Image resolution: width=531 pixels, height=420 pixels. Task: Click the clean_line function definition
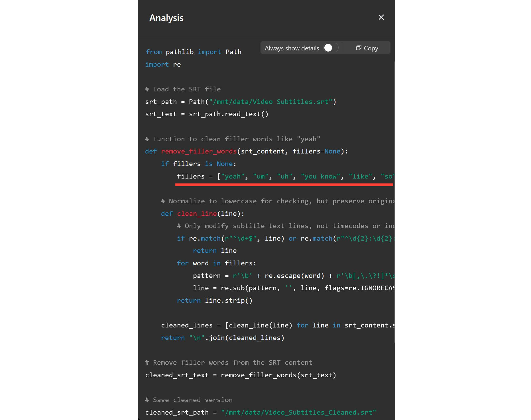(196, 213)
